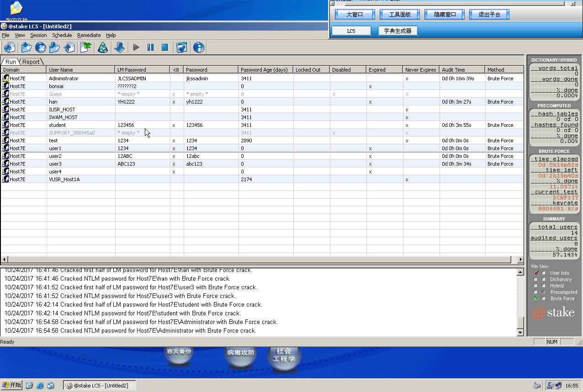Toggle the Win User Info checkbox

[x=536, y=273]
